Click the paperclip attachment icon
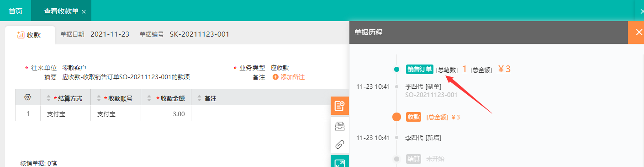Image resolution: width=644 pixels, height=167 pixels. click(339, 145)
